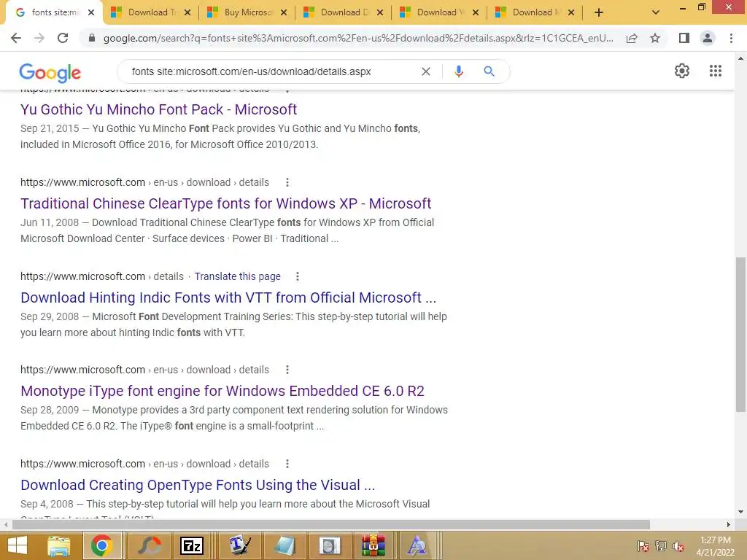Launch 7-Zip from the taskbar
The image size is (747, 560).
(192, 545)
